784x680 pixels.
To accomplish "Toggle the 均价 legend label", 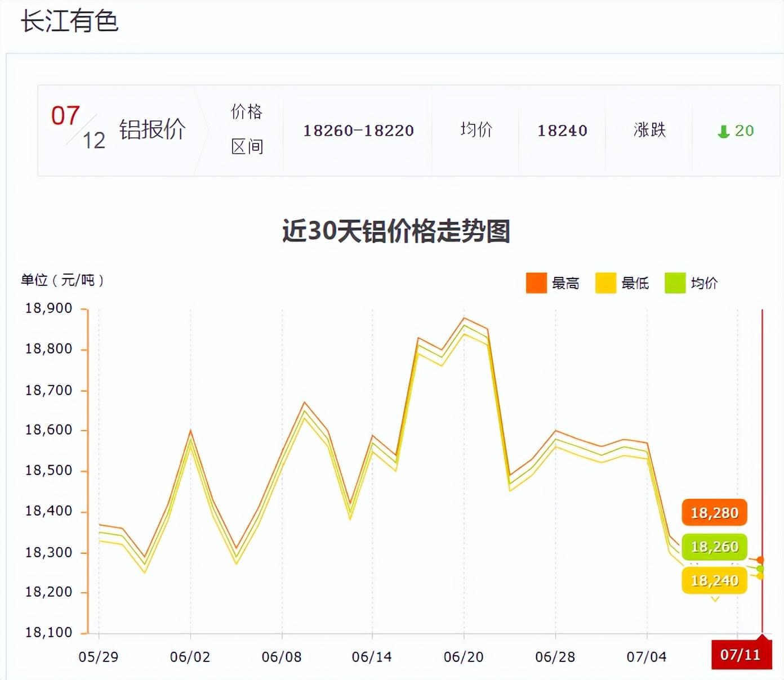I will coord(704,283).
